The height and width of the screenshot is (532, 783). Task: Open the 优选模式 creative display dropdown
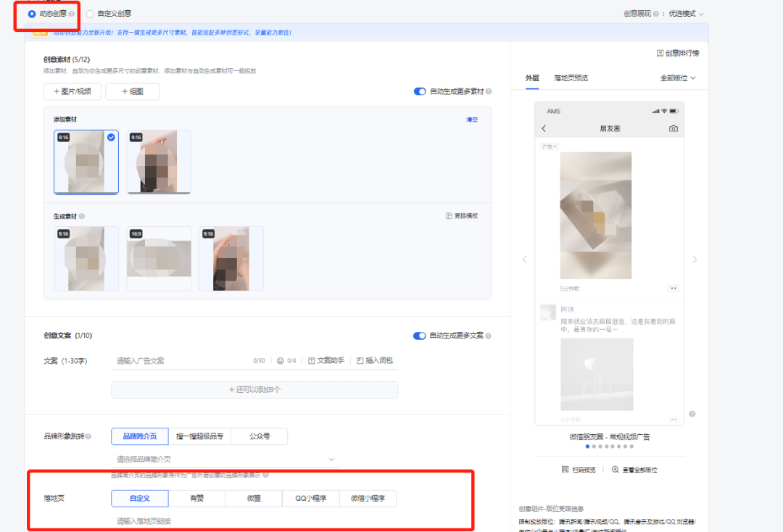click(x=686, y=13)
